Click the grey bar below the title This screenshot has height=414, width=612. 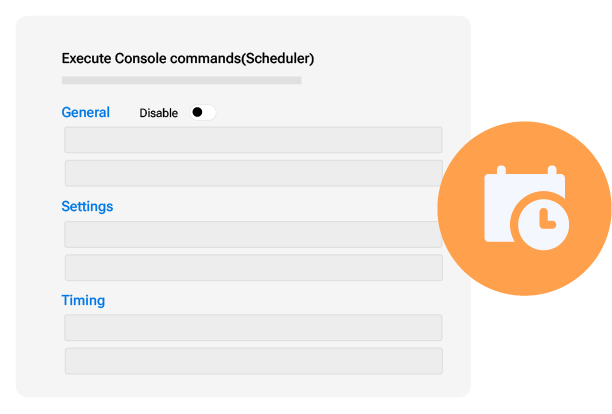click(181, 80)
